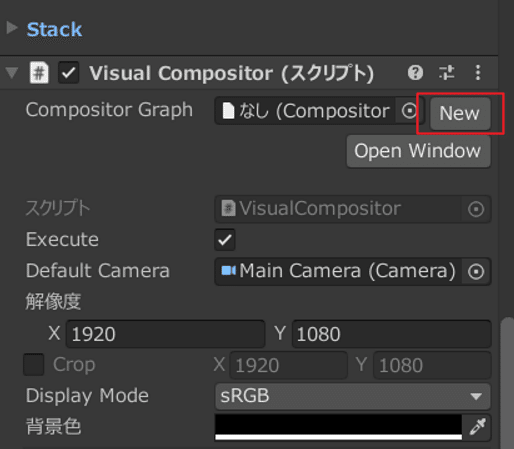Disable the Visual Compositor component checkbox

pos(69,72)
